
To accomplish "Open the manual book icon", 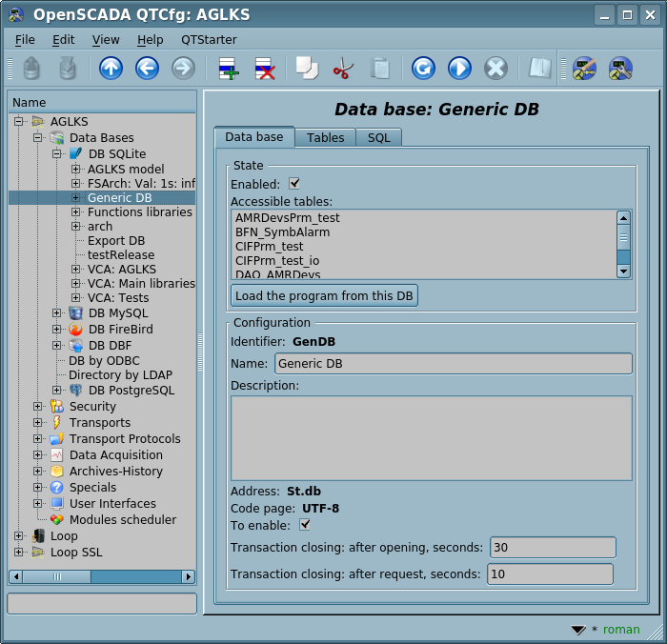I will pos(540,68).
